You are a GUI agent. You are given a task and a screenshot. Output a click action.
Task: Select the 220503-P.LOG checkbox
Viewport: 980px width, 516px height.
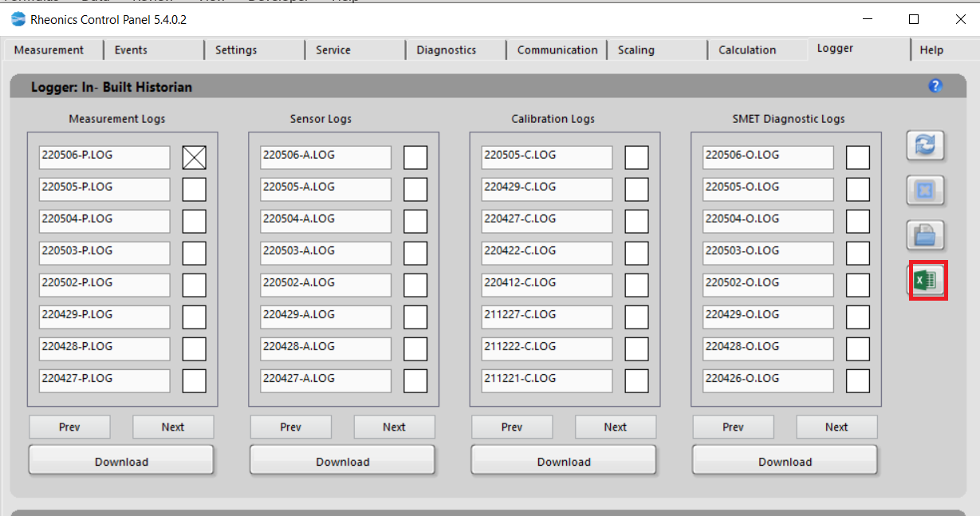(x=195, y=254)
